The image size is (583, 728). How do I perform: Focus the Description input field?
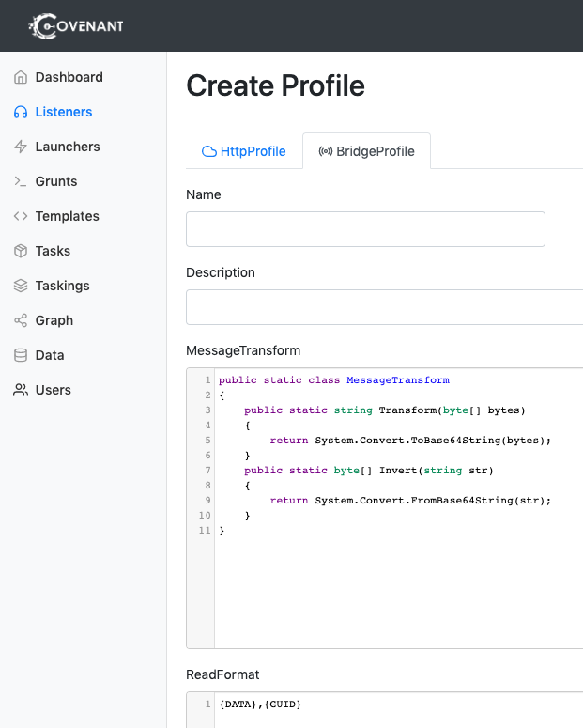click(x=384, y=307)
